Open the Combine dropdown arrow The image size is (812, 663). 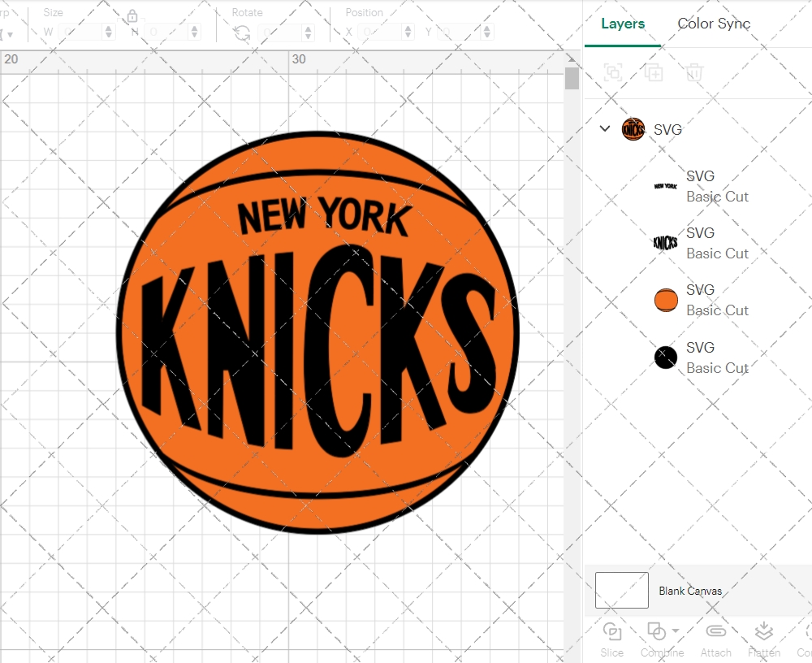(x=676, y=630)
